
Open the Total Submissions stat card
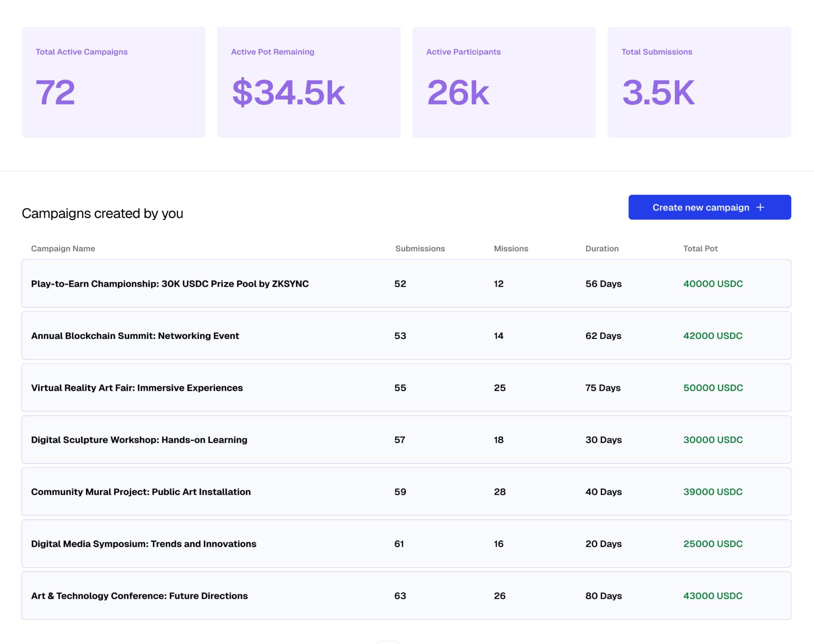(699, 82)
